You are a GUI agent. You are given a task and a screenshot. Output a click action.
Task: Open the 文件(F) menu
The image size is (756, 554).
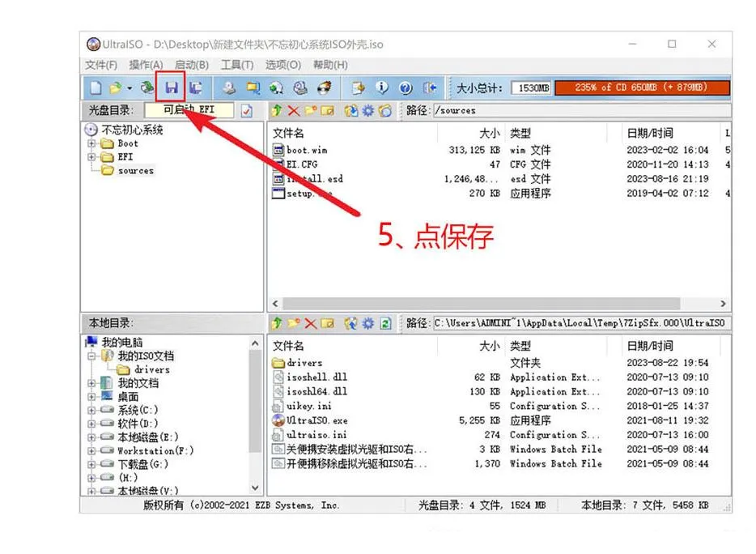tap(101, 65)
